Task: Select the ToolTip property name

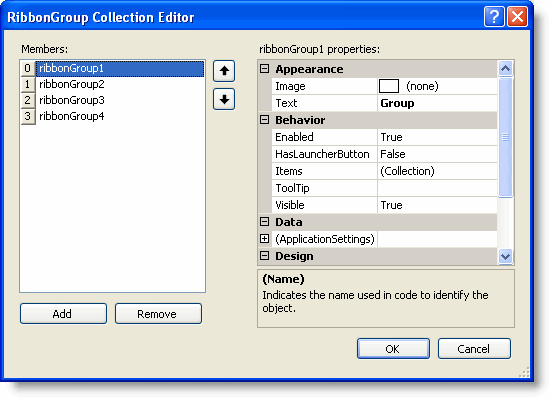Action: click(x=292, y=188)
